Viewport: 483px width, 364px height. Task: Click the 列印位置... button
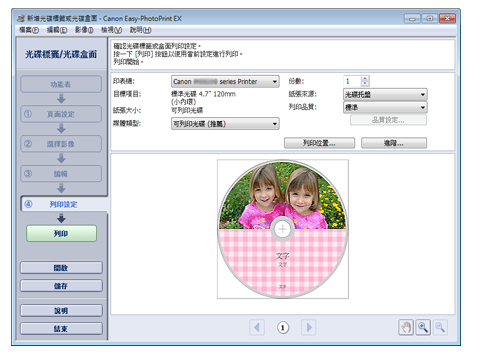(319, 143)
